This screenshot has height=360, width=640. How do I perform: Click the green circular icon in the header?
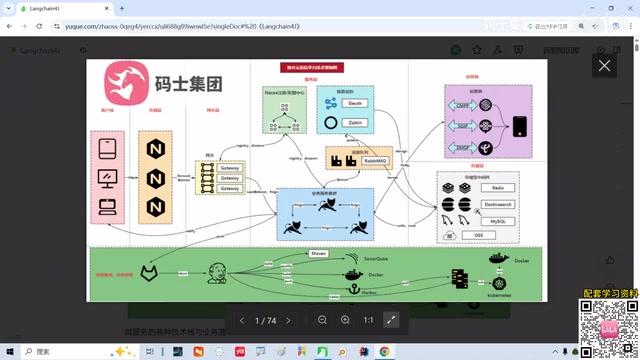[x=456, y=50]
